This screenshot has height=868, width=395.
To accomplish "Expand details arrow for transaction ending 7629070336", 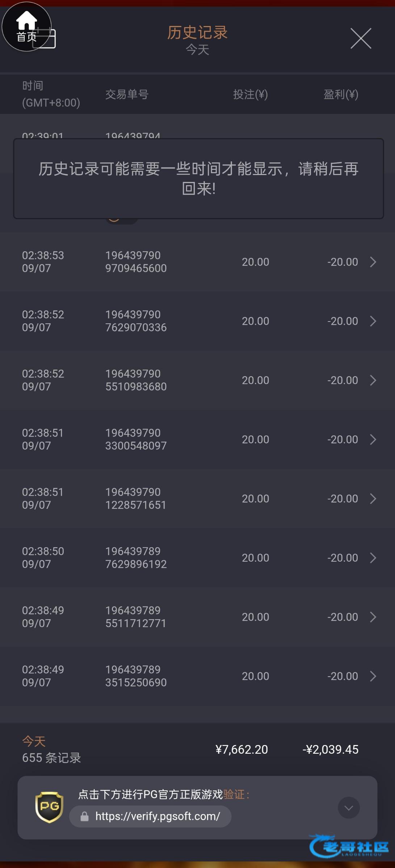I will [x=373, y=321].
